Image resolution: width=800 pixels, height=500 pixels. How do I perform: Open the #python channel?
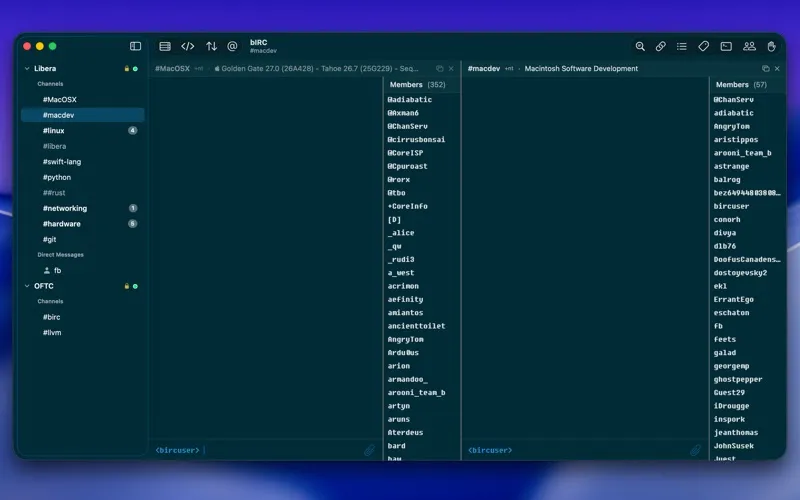tap(83, 178)
